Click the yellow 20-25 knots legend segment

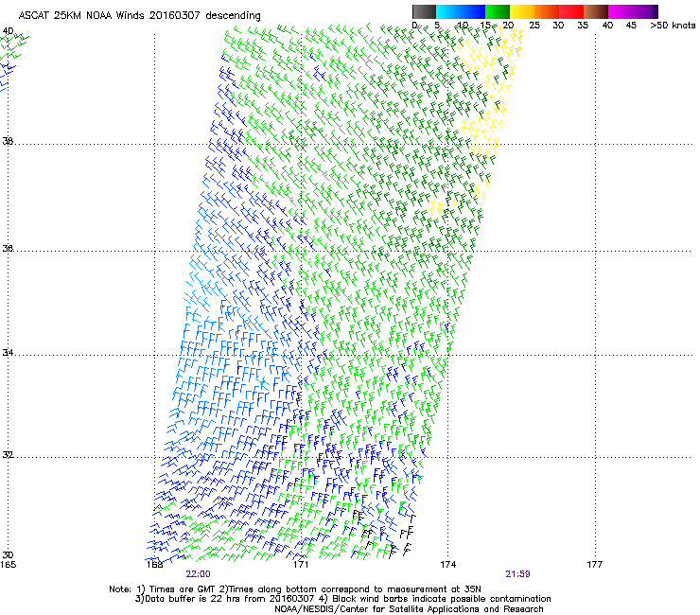(522, 11)
